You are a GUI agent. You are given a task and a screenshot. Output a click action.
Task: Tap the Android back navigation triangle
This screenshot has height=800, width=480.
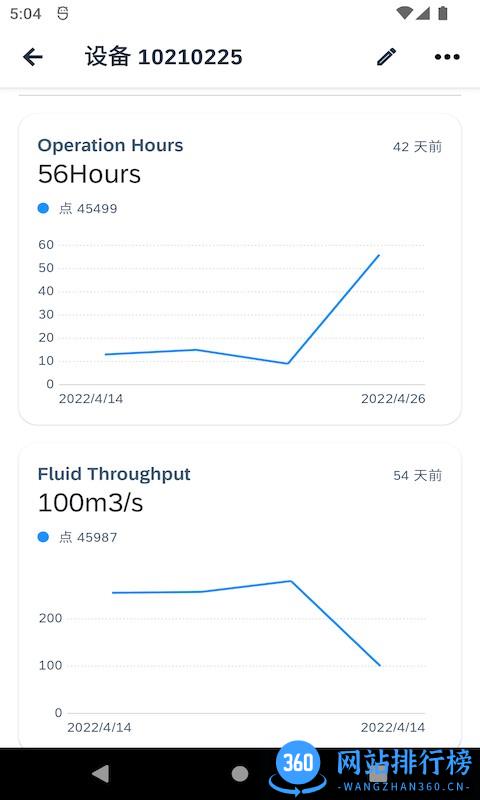point(100,773)
